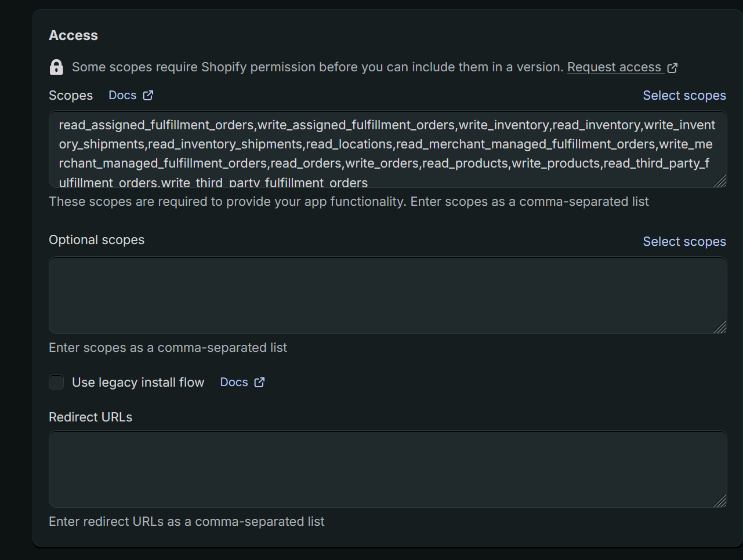Click into the Redirect URLs text area
Viewport: 743px width, 560px height.
pos(387,469)
